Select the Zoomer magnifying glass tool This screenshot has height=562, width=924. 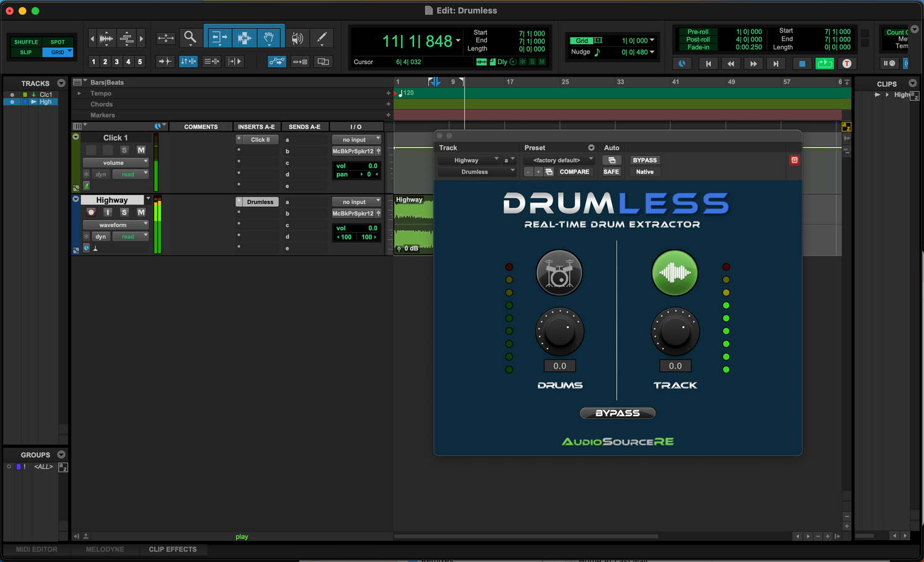pyautogui.click(x=190, y=38)
